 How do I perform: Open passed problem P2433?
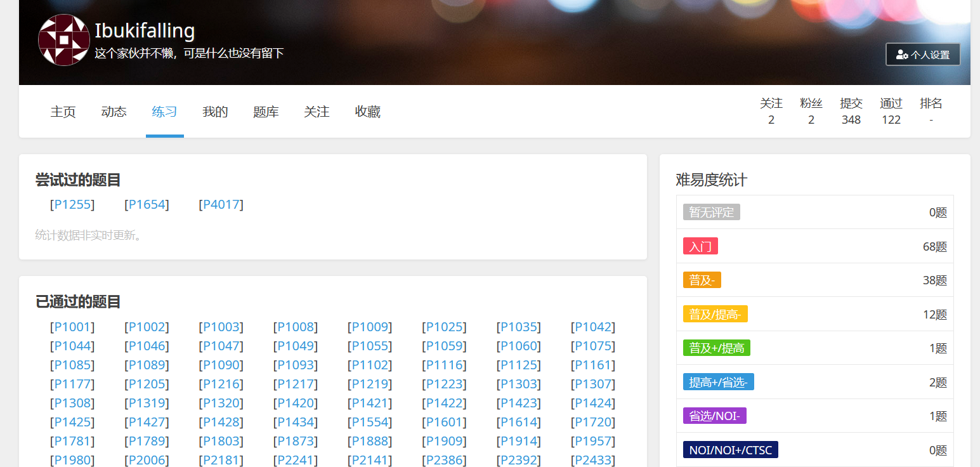(593, 460)
